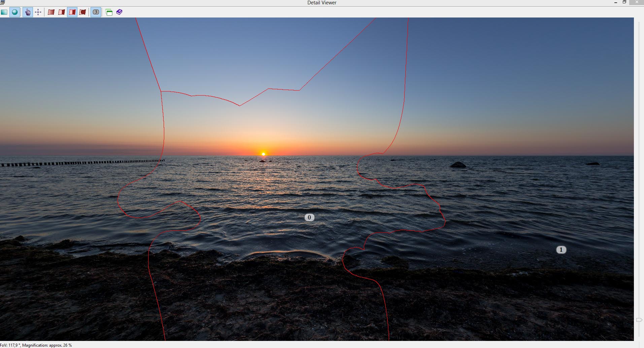Activate the purple hand drag tool
The width and height of the screenshot is (644, 348).
coord(28,12)
